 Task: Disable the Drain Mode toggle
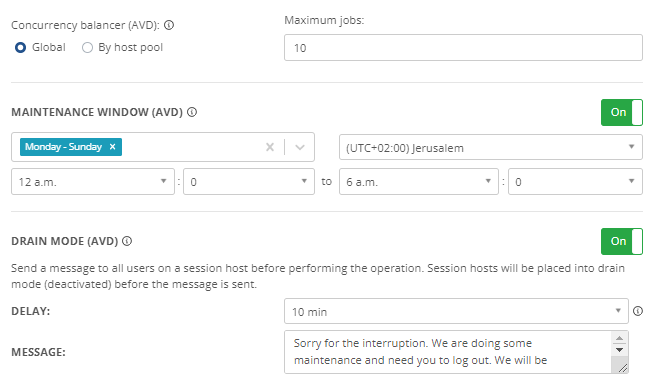(622, 242)
